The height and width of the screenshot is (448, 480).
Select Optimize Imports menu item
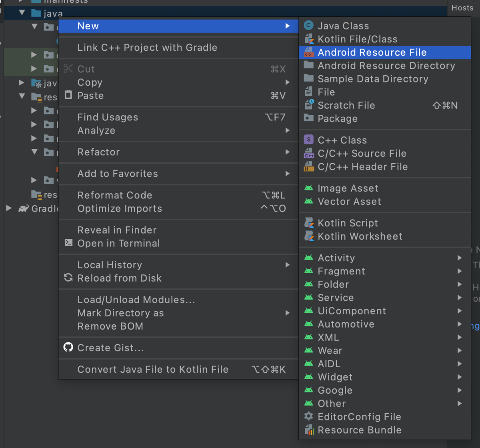(x=178, y=208)
